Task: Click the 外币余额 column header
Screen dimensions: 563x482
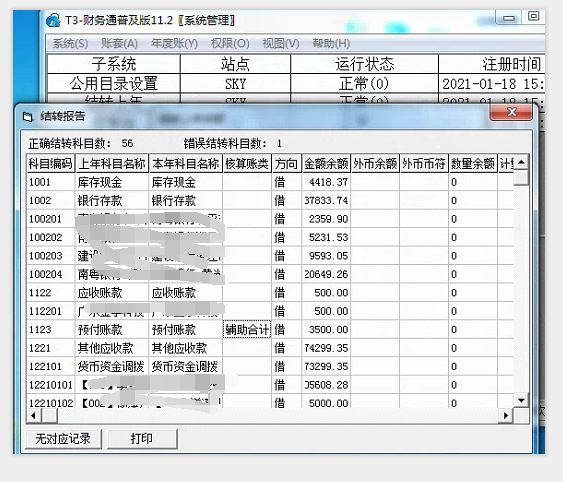Action: tap(375, 164)
